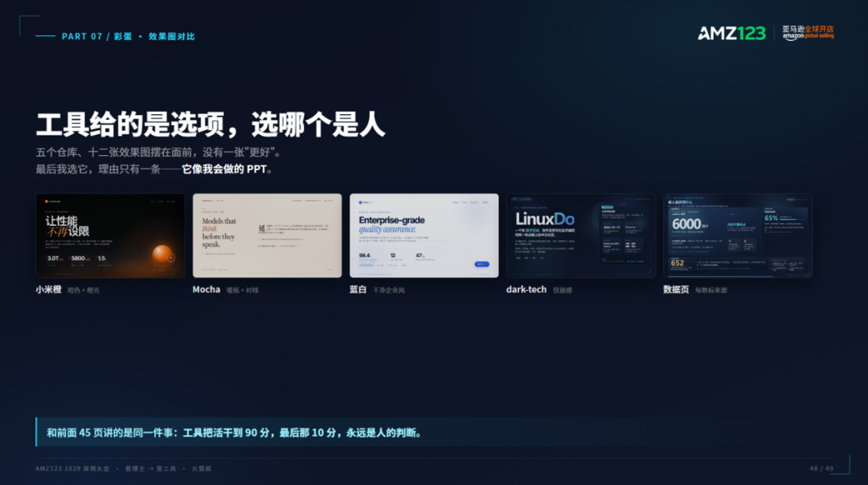The width and height of the screenshot is (868, 485).
Task: Open the Mocha warm paper thumbnail
Action: 267,235
